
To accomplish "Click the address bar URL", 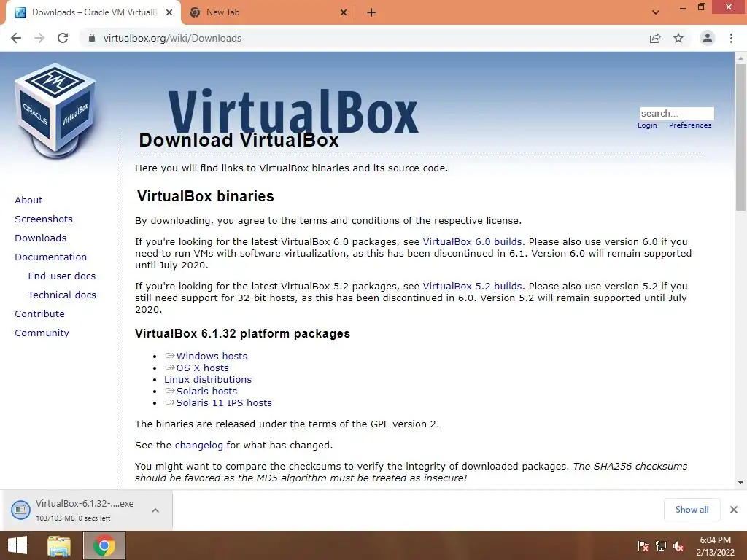I will 172,38.
